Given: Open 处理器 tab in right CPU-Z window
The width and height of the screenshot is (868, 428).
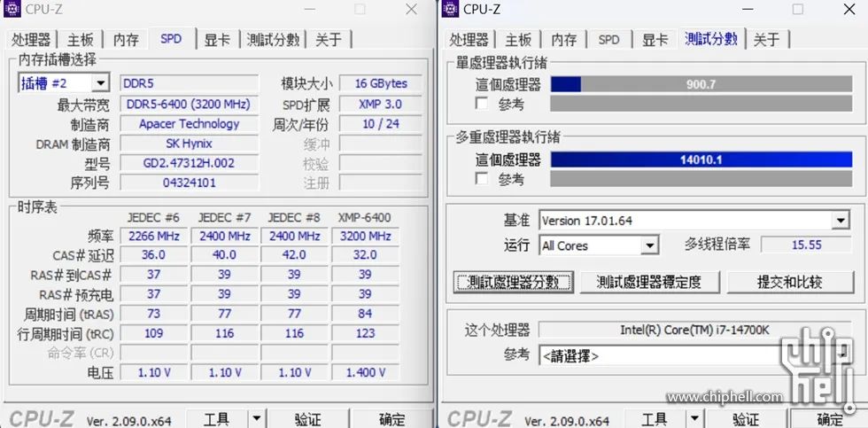Looking at the screenshot, I should coord(469,39).
